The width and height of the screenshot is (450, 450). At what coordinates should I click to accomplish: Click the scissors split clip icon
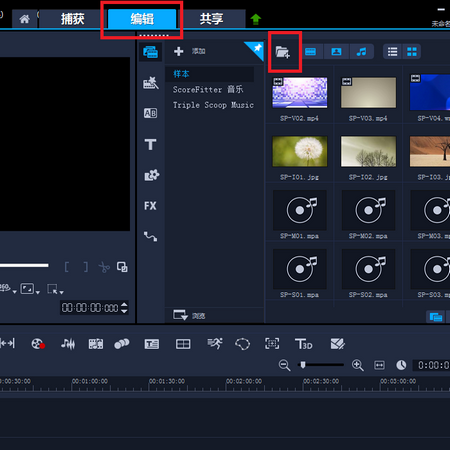(104, 267)
